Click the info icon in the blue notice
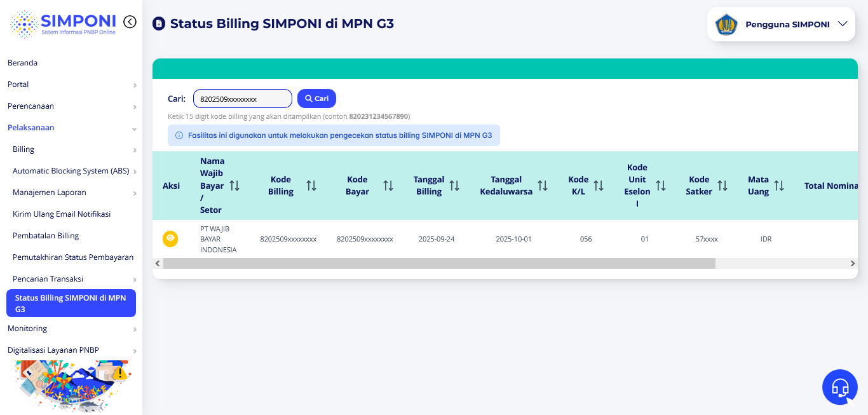This screenshot has height=415, width=868. [179, 135]
